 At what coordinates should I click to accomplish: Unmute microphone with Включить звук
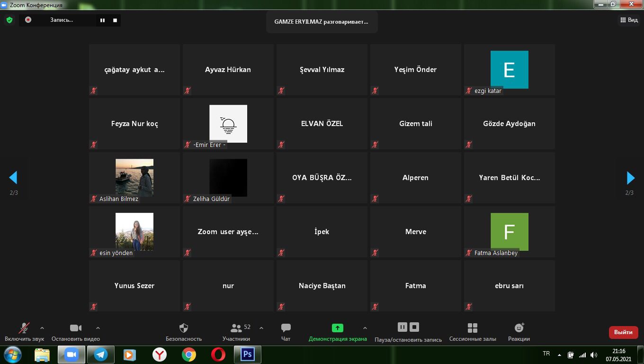(x=24, y=328)
